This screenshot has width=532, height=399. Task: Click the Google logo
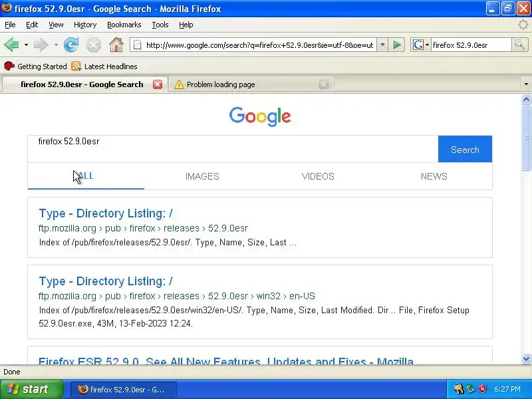click(x=260, y=116)
